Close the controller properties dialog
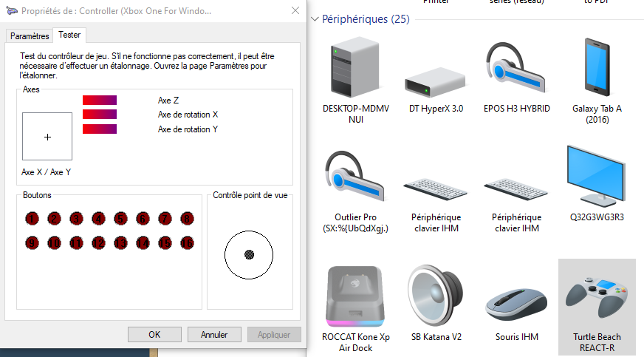 (295, 10)
